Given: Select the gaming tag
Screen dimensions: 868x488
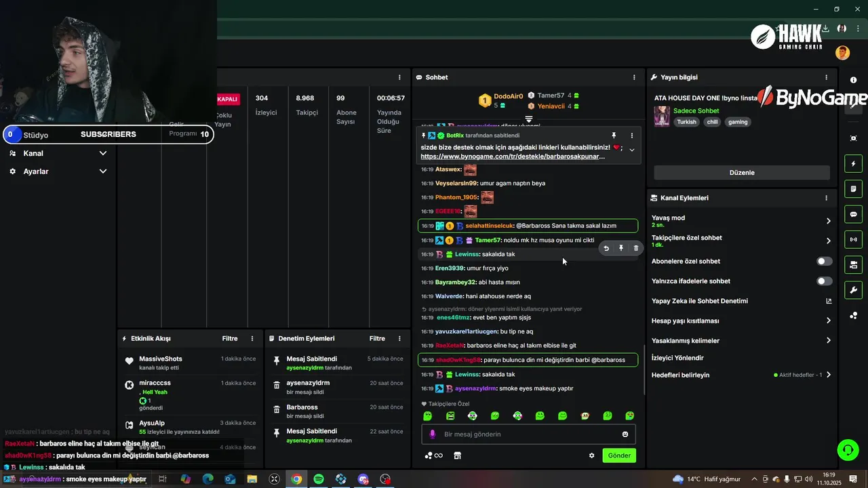Looking at the screenshot, I should (x=738, y=122).
